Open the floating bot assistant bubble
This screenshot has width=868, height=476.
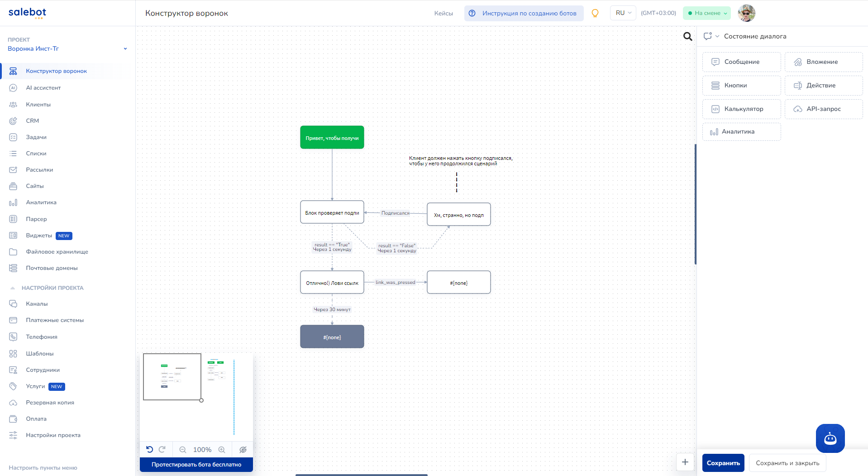click(830, 438)
